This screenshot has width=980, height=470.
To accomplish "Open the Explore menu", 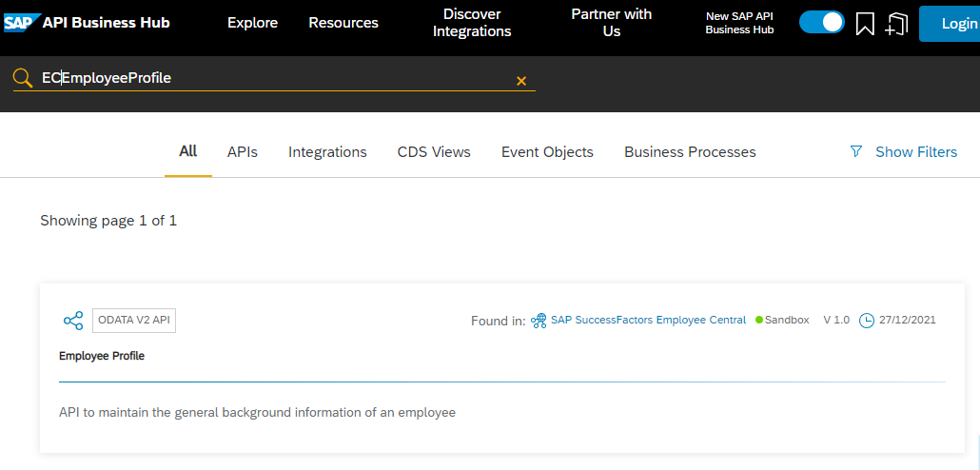I will pyautogui.click(x=252, y=23).
